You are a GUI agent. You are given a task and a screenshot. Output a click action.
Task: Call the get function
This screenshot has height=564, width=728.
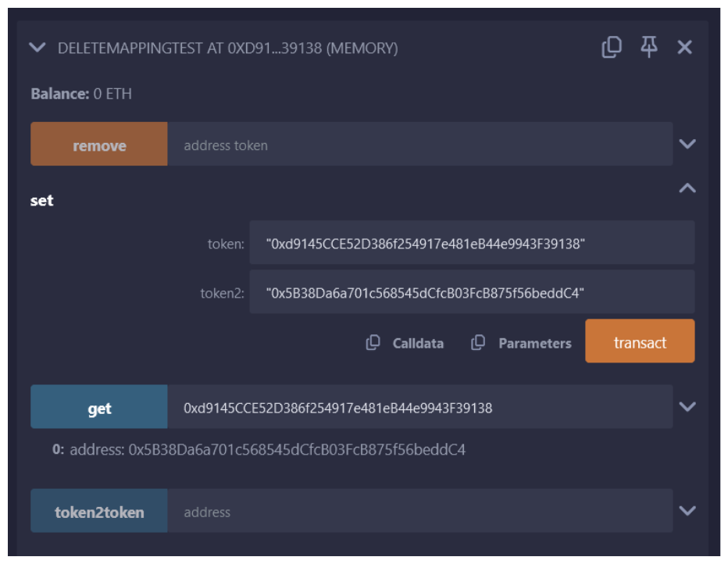[x=99, y=407]
